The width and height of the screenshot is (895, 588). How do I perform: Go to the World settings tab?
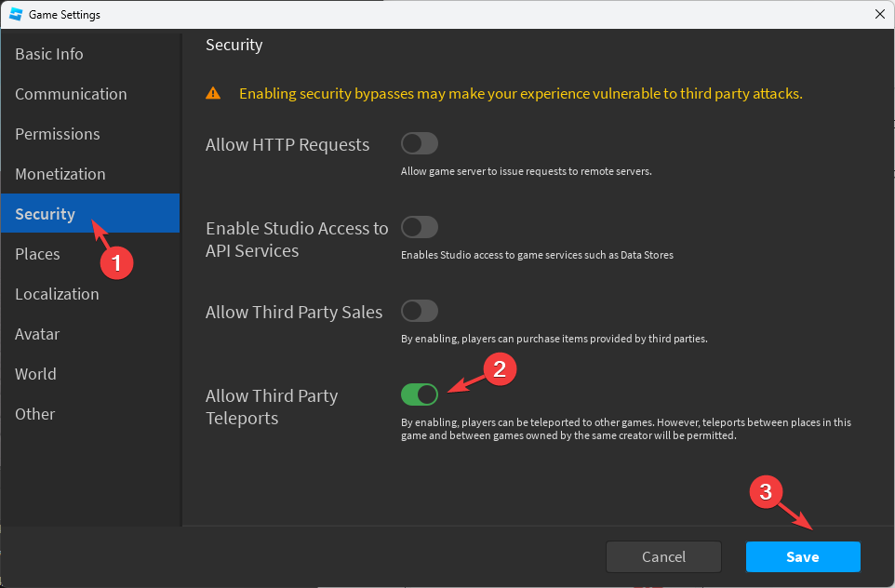pyautogui.click(x=35, y=374)
